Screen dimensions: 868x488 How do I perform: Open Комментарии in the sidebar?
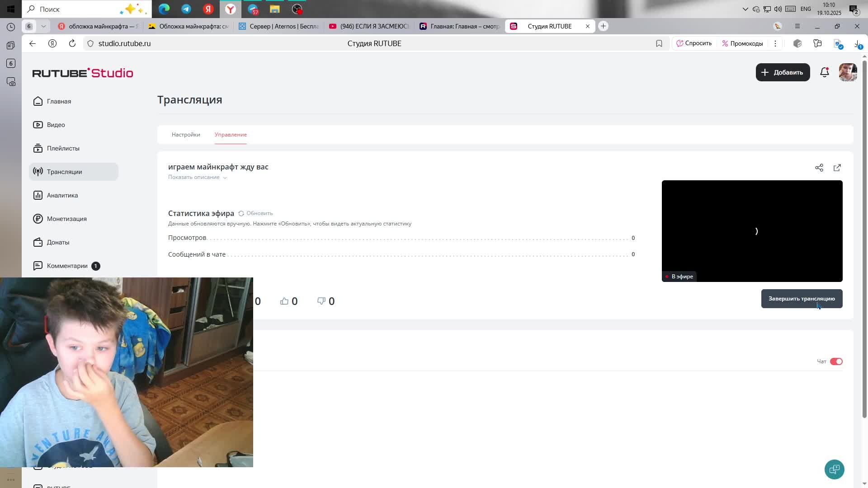pyautogui.click(x=67, y=266)
